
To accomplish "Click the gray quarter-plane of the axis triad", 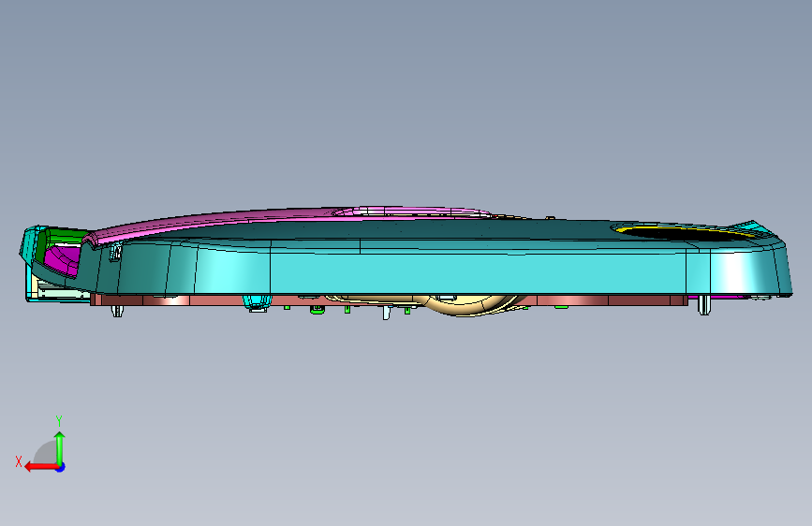I will click(x=46, y=453).
